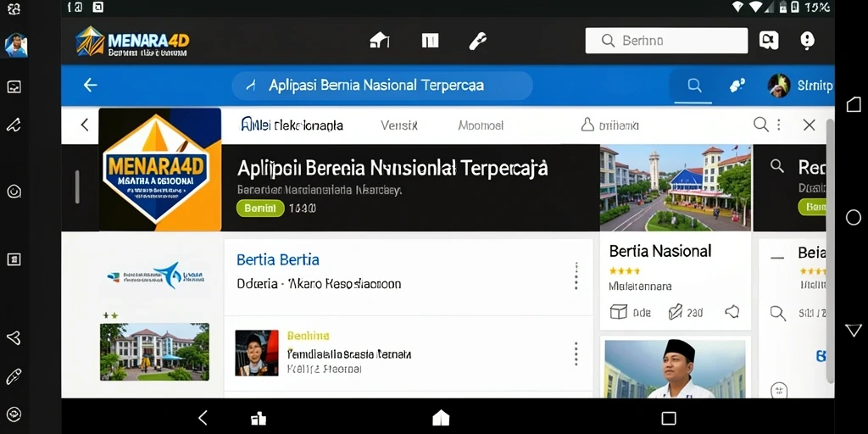This screenshot has width=868, height=434.
Task: Select the pen icon in left sidebar
Action: click(14, 125)
